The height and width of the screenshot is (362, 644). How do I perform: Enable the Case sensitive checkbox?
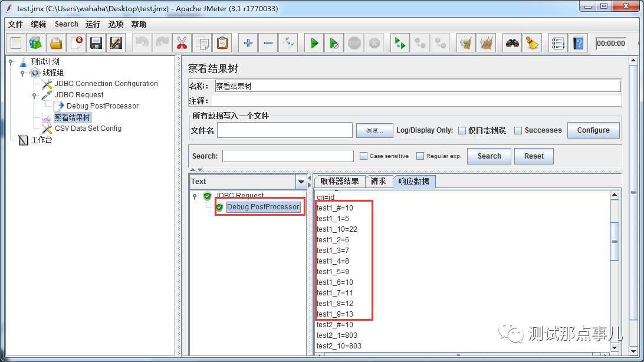363,156
